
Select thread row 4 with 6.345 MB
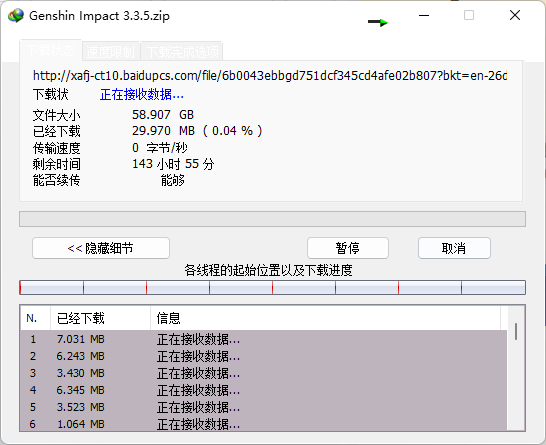click(x=264, y=390)
